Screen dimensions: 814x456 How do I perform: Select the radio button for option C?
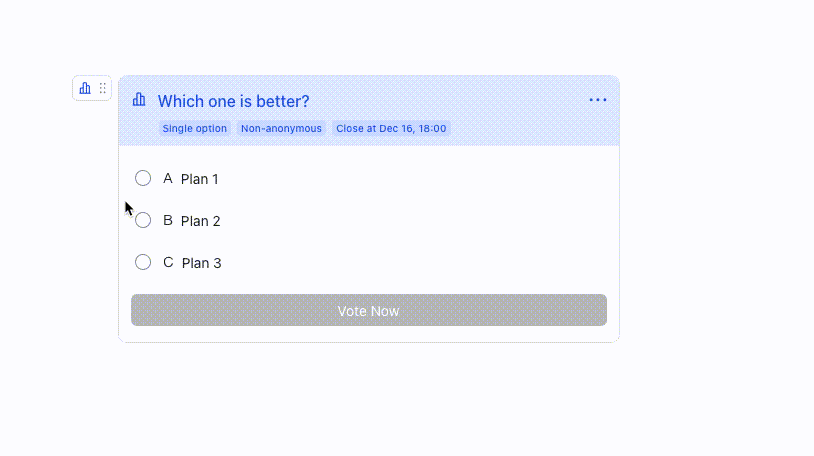coord(143,262)
